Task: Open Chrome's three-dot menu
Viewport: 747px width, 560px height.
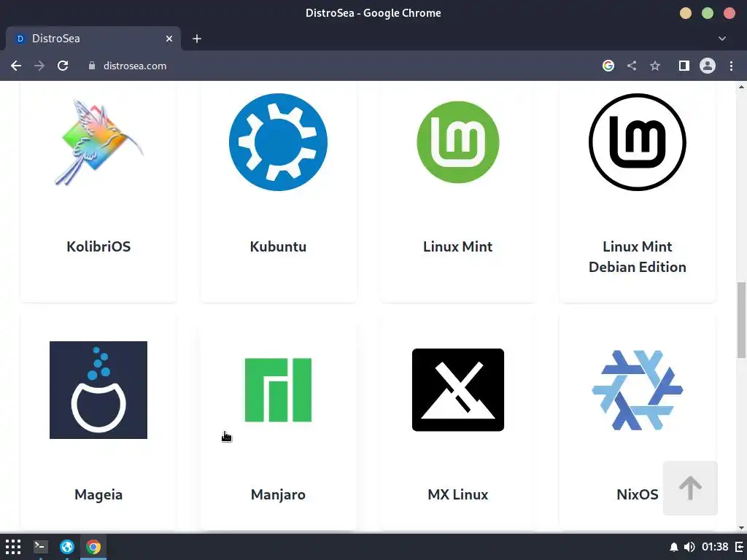Action: click(731, 66)
